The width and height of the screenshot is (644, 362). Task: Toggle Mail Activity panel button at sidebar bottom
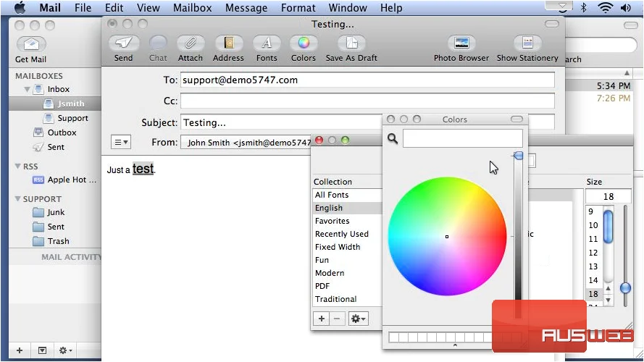(42, 350)
